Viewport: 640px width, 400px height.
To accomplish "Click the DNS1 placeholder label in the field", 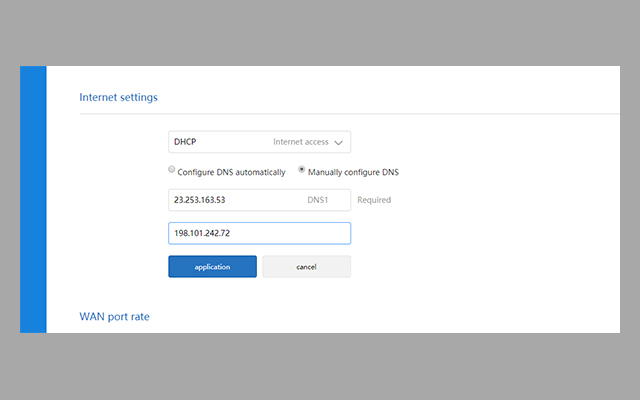I will coord(318,200).
